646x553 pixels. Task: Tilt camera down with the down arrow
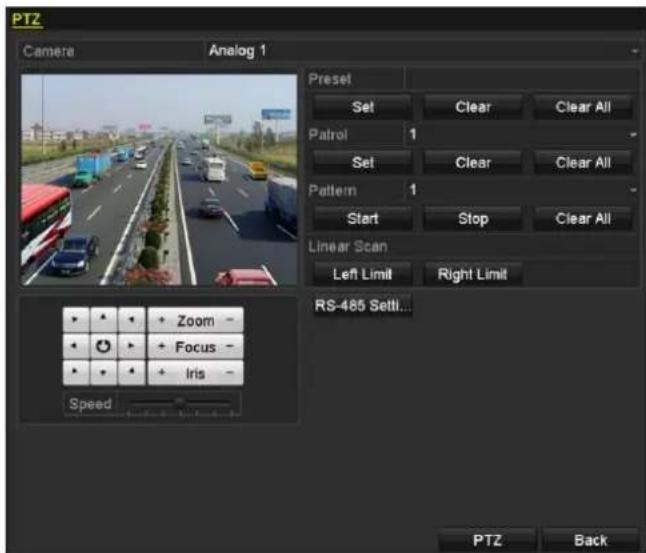tap(103, 372)
